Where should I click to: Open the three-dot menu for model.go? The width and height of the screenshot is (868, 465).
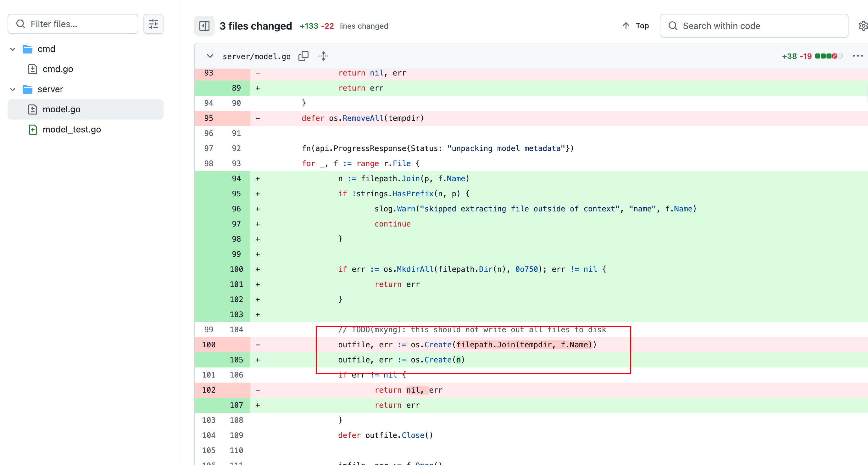point(857,56)
